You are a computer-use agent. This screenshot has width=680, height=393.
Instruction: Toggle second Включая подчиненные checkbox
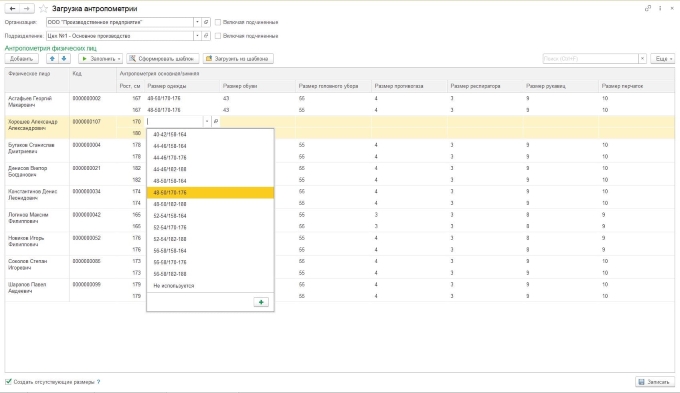click(218, 36)
